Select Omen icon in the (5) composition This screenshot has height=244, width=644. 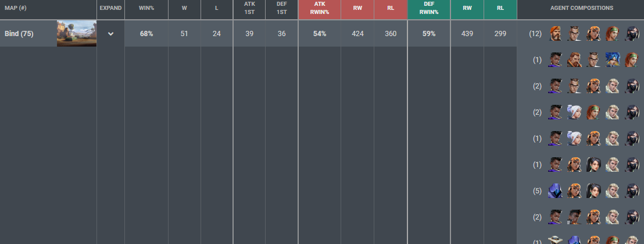555,191
